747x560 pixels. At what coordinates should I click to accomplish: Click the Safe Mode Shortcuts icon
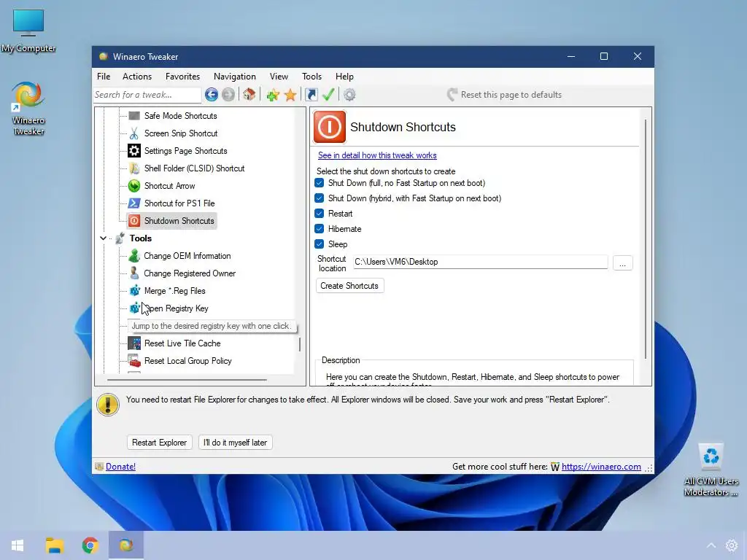tap(134, 116)
